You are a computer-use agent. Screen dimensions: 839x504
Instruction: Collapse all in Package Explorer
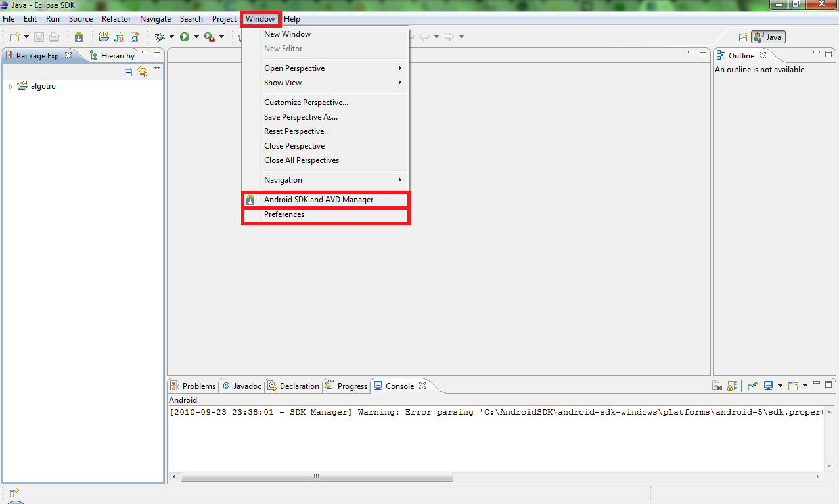point(128,72)
